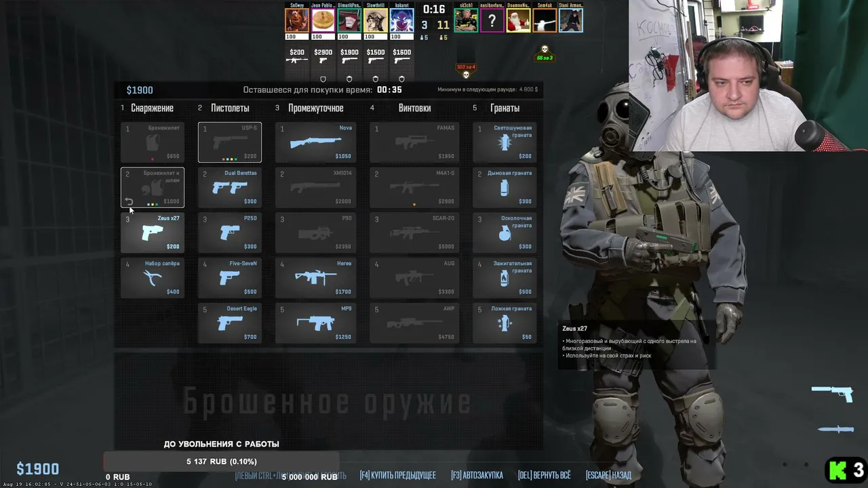This screenshot has height=488, width=868.
Task: Click the large $1900 money HUD
Action: click(x=38, y=469)
